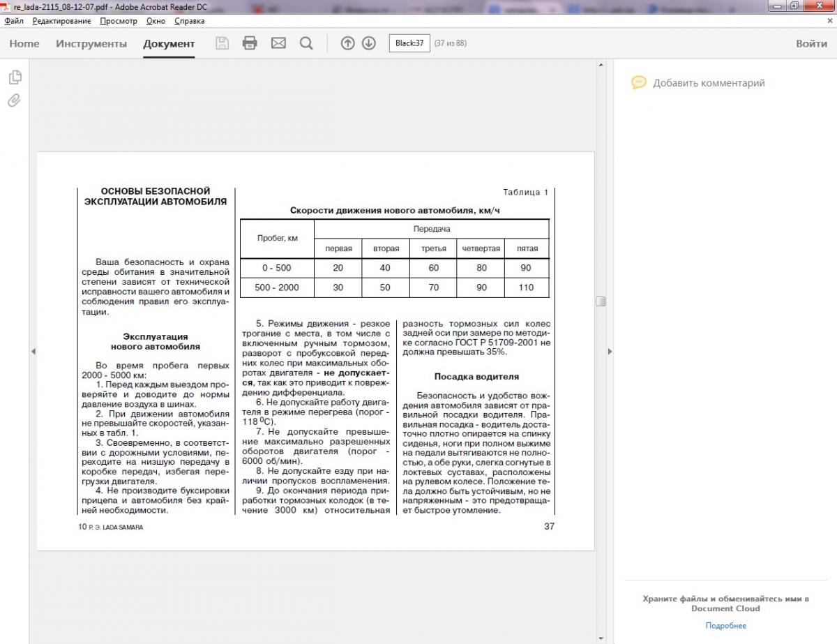Click the table cell with value 80
Image resolution: width=837 pixels, height=644 pixels.
tap(481, 268)
